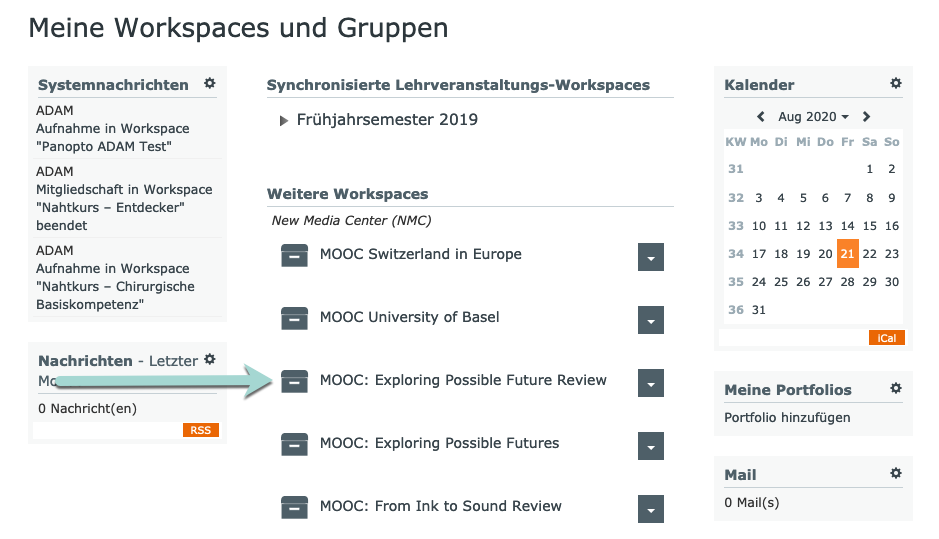Open actions dropdown for MOOC Switzerland in Europe
Screen dimensions: 939x539
coord(650,258)
